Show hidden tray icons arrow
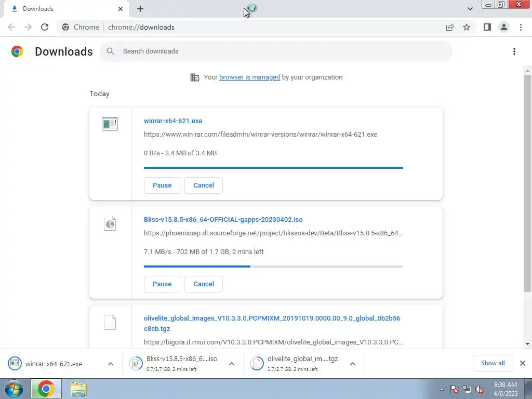The width and height of the screenshot is (532, 399). [x=442, y=390]
